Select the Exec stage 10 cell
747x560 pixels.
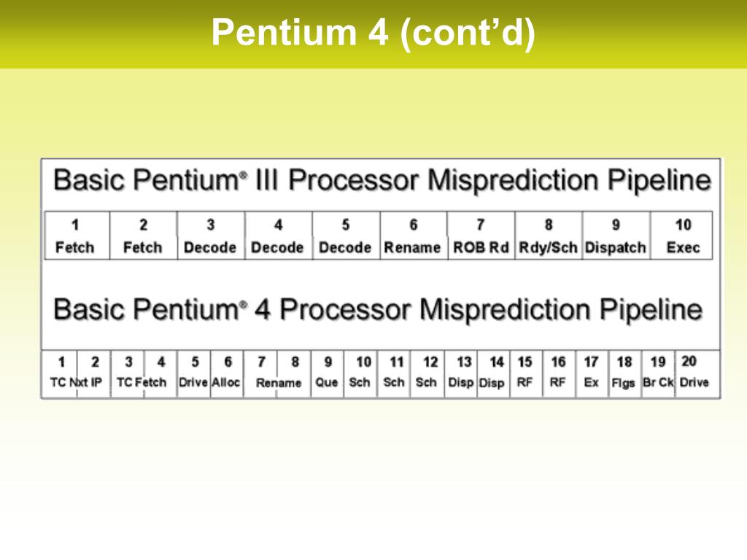pos(682,236)
